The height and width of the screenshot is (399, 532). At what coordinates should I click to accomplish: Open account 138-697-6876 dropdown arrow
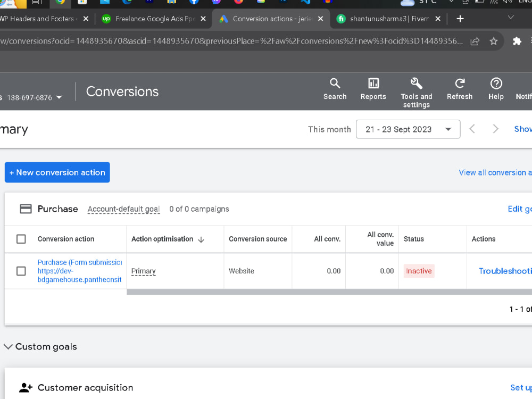tap(59, 97)
